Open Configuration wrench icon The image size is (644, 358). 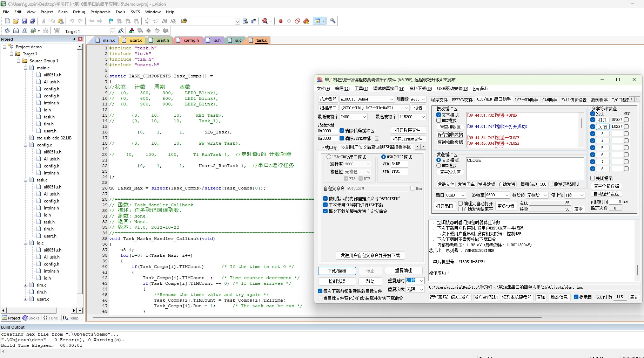pyautogui.click(x=333, y=21)
